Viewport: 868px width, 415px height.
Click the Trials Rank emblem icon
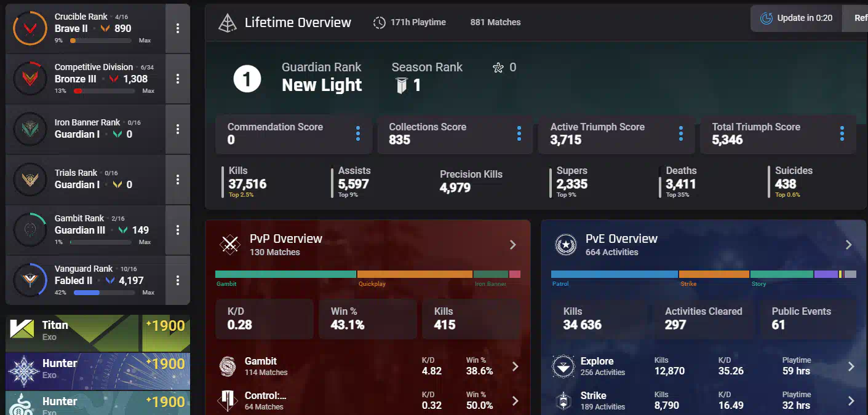click(30, 180)
